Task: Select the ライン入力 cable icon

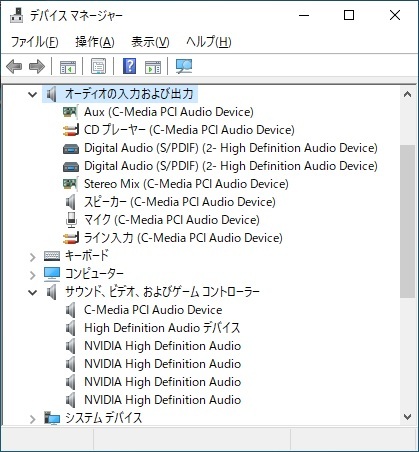Action: 71,238
